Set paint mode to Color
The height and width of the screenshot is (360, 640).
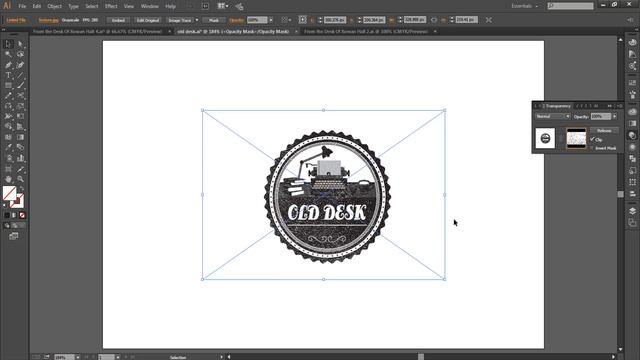(7, 215)
